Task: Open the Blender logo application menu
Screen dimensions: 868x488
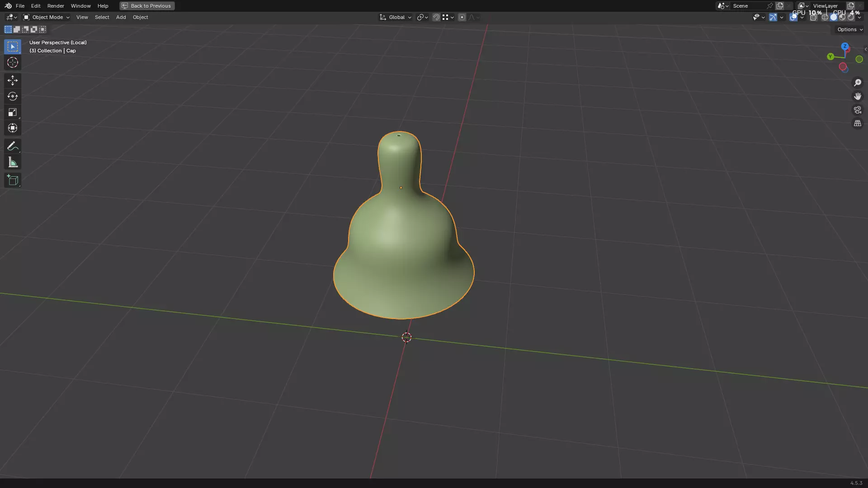Action: pos(8,6)
